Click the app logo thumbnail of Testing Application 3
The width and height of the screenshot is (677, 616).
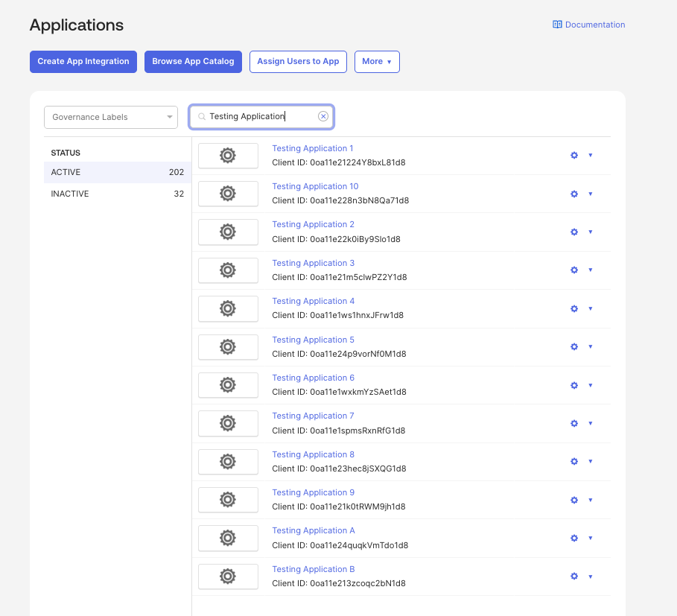point(228,270)
